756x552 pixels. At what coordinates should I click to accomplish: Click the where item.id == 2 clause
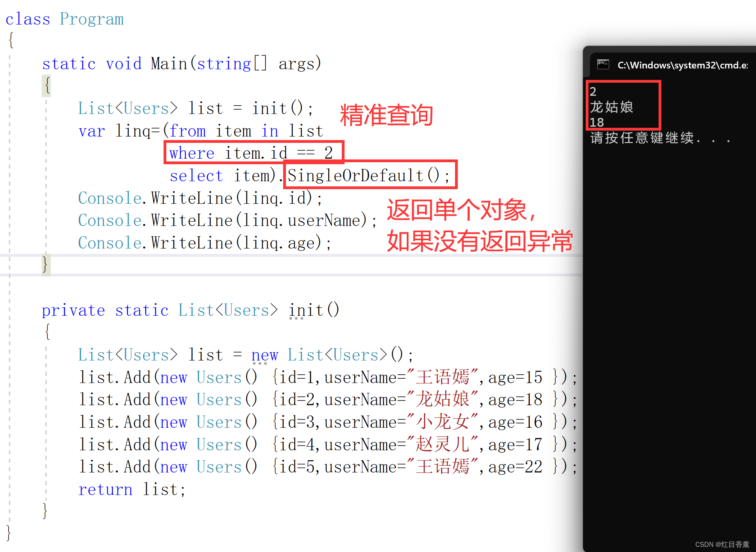[x=251, y=153]
